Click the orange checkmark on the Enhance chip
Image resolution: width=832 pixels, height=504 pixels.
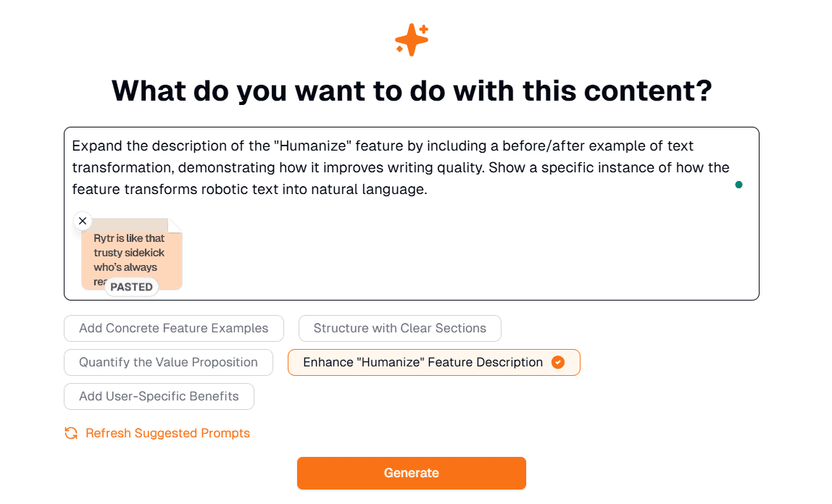pyautogui.click(x=557, y=363)
